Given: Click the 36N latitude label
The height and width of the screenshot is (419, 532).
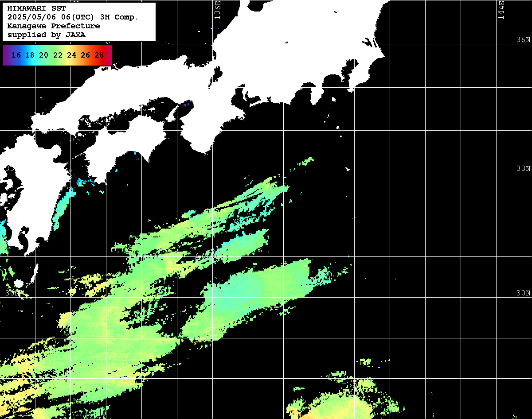Looking at the screenshot, I should coord(524,40).
